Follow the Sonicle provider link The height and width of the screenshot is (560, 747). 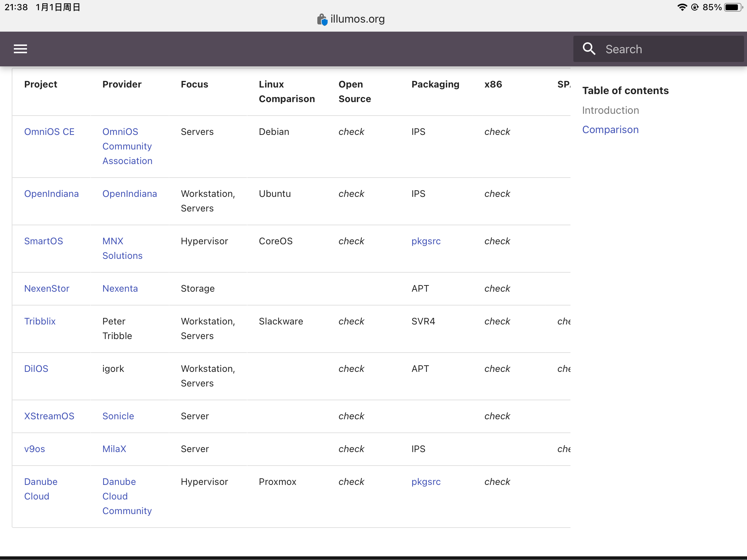pyautogui.click(x=118, y=416)
